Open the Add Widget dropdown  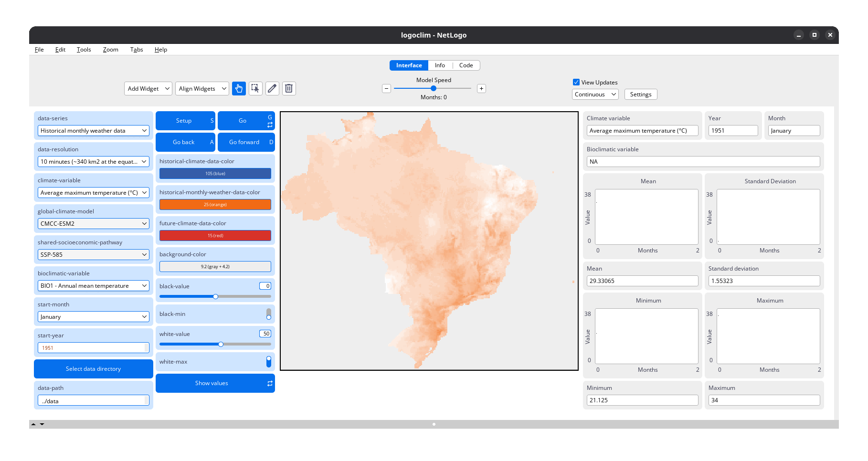(x=148, y=89)
